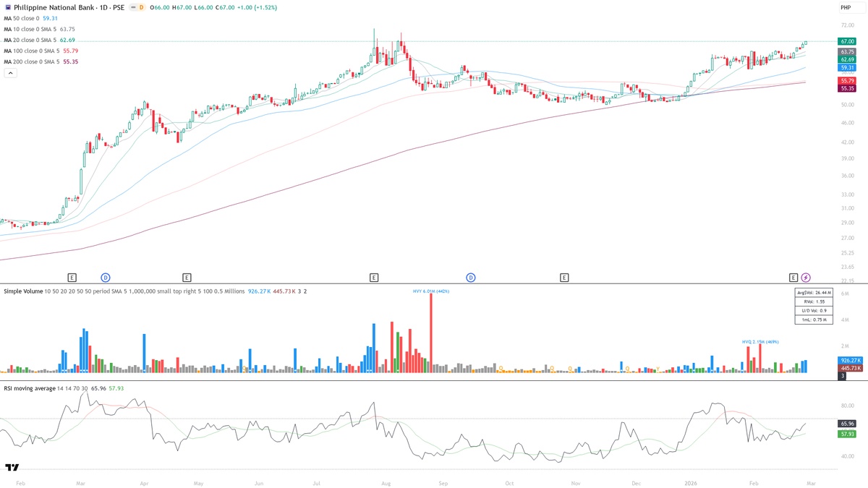868x488 pixels.
Task: Click the U/D Vol 0.9 table cell
Action: [x=814, y=310]
